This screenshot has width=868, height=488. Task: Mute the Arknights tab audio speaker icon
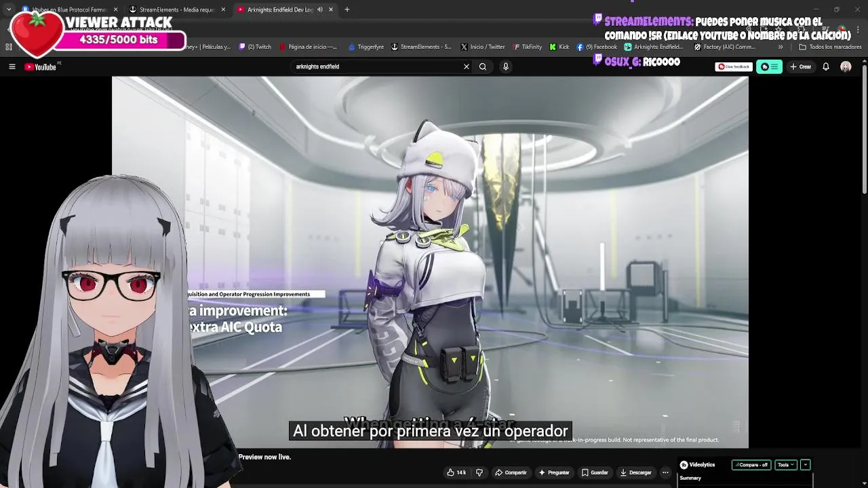320,9
